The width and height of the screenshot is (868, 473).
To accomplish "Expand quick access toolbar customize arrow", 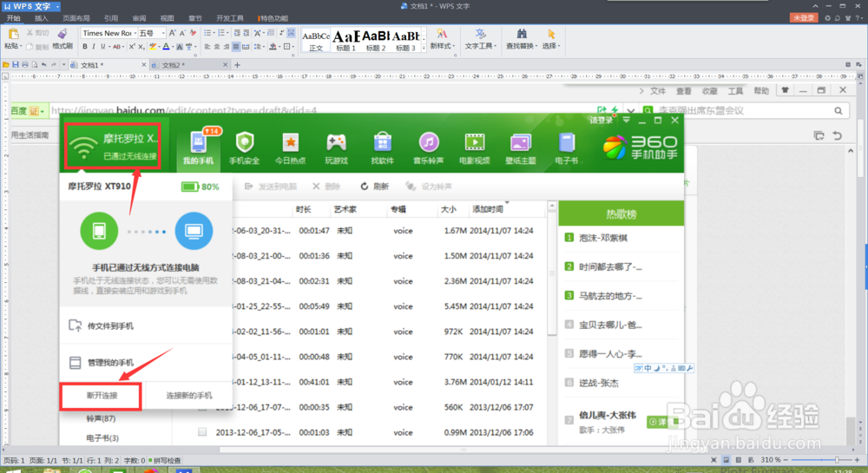I will [x=63, y=65].
